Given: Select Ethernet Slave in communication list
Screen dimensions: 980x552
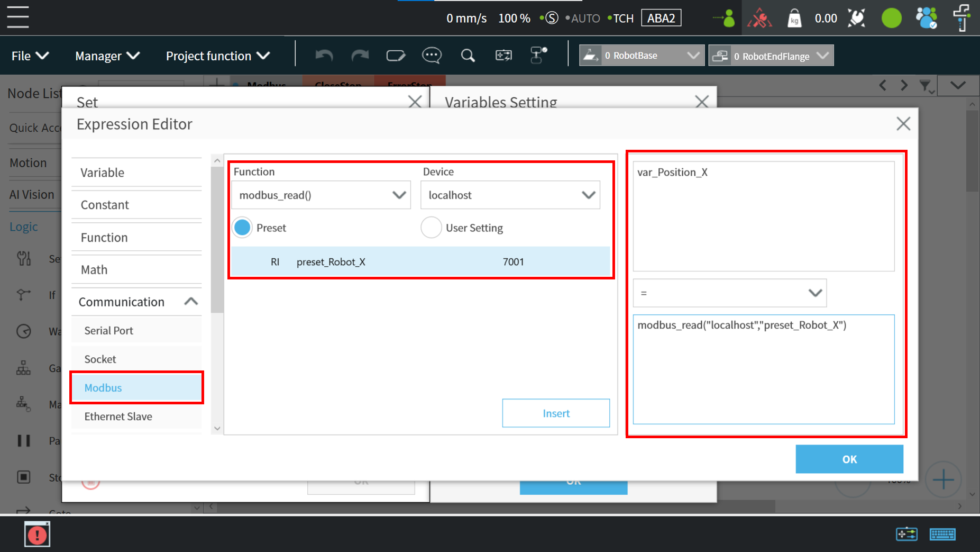Looking at the screenshot, I should [118, 417].
